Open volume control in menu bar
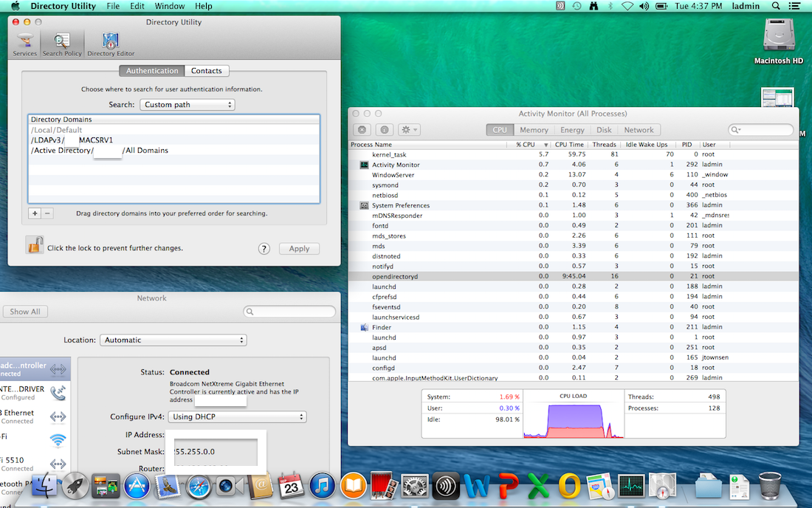 coord(644,6)
